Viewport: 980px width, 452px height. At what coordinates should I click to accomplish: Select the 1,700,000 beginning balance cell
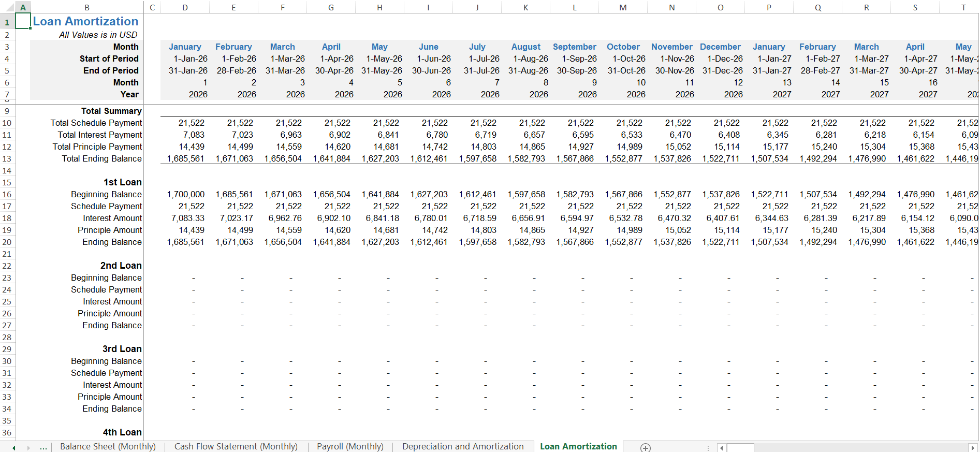(x=185, y=194)
